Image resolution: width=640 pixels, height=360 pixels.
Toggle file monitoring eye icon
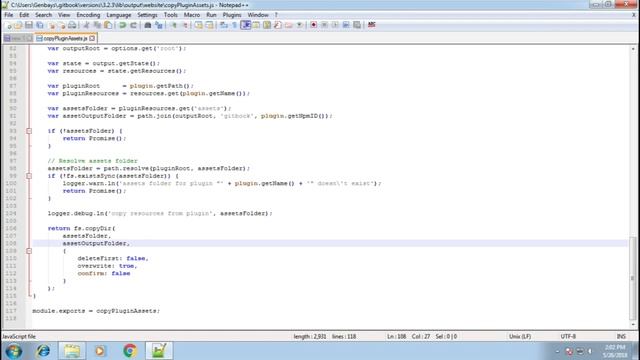pos(299,25)
